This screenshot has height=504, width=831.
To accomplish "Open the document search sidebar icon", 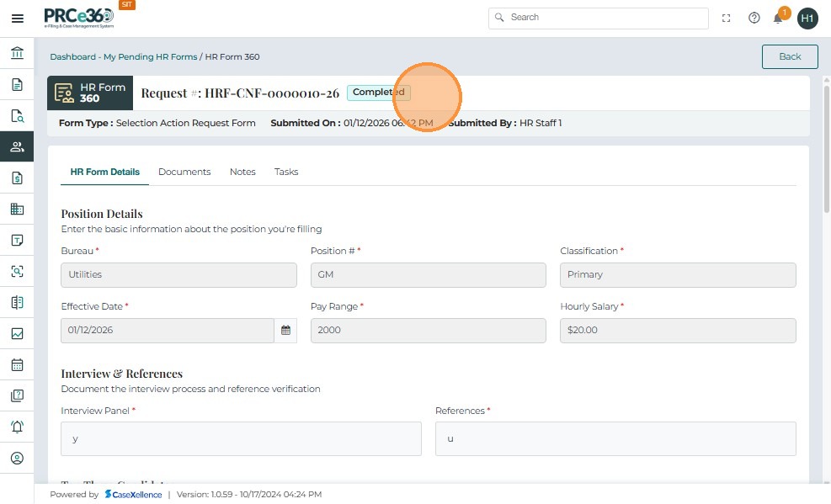I will 17,116.
